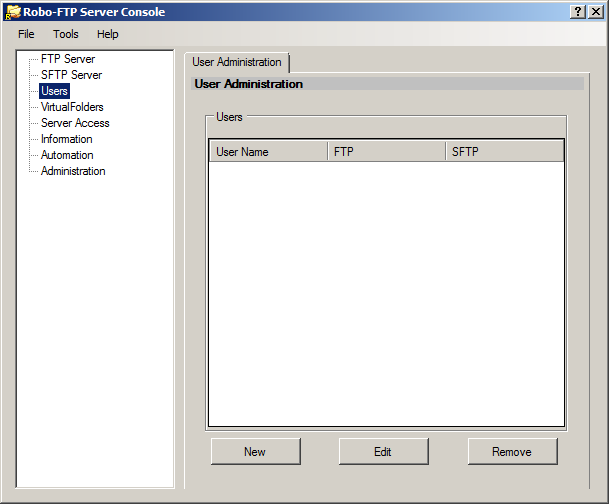Click the FTP column header
Viewport: 609px width, 504px height.
pyautogui.click(x=386, y=151)
